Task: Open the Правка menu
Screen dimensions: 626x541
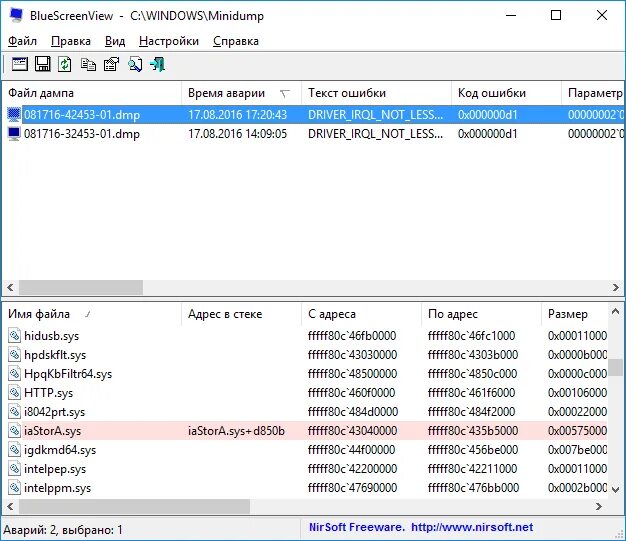Action: 71,41
